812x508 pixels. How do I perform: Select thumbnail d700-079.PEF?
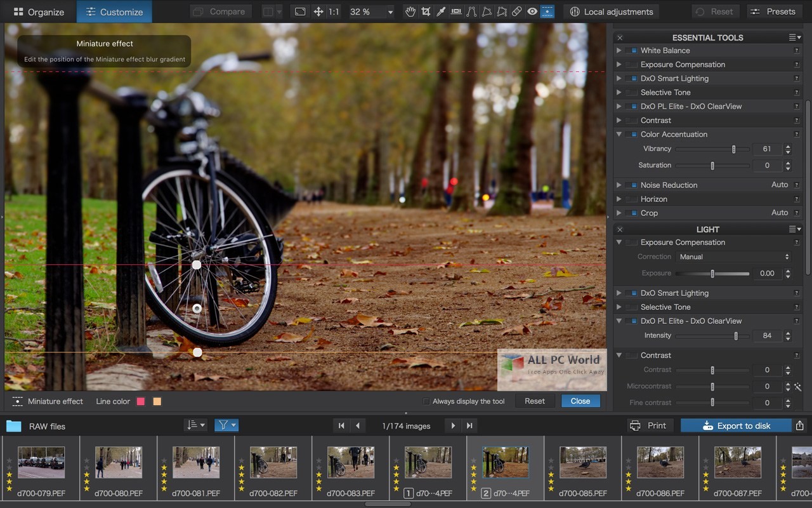tap(41, 469)
